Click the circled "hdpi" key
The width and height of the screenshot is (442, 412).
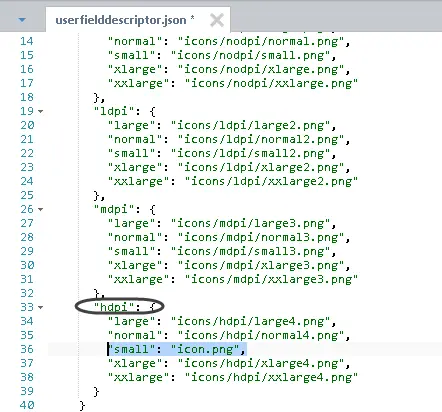tap(114, 307)
